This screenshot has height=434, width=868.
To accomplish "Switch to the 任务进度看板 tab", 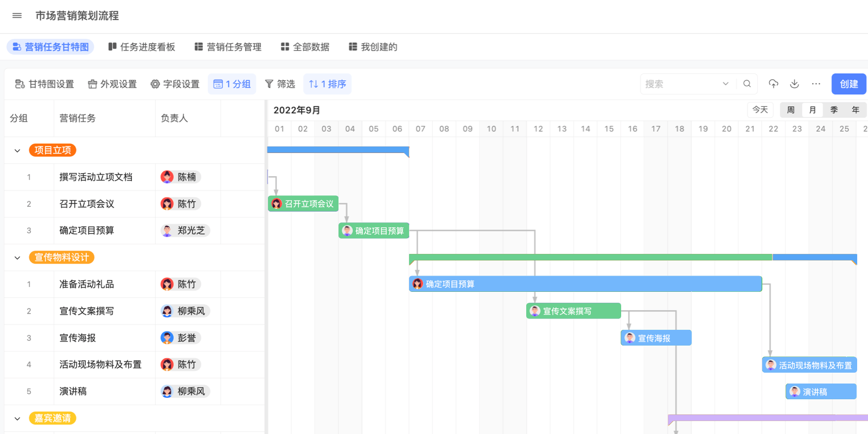I will (142, 47).
